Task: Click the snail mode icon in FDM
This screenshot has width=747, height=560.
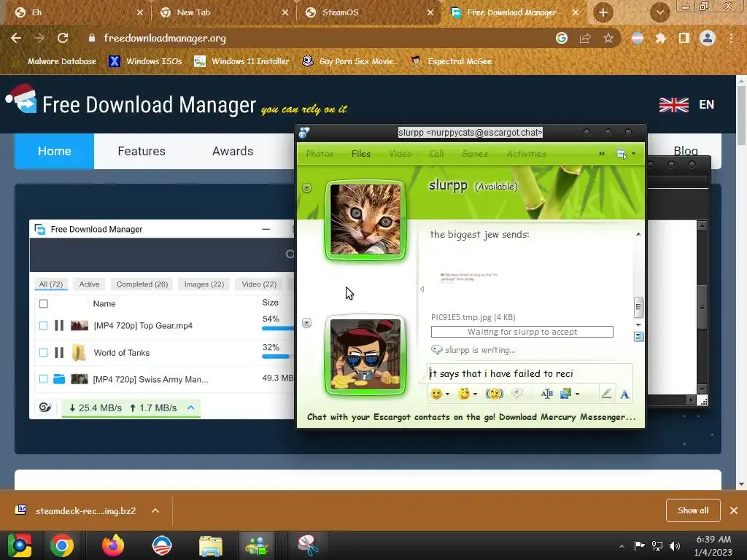Action: tap(45, 408)
